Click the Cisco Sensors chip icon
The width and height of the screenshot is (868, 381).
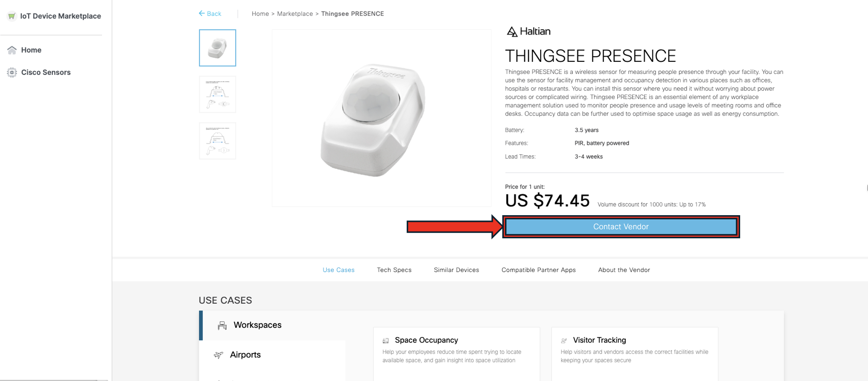(x=12, y=72)
